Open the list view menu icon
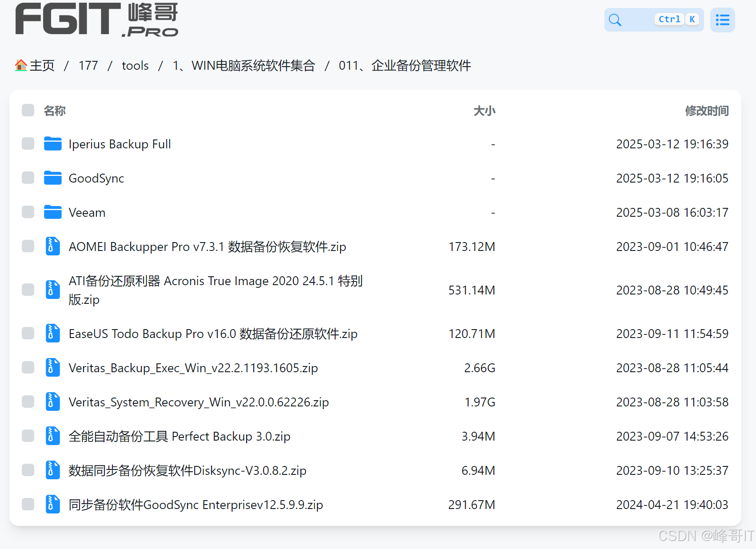This screenshot has height=549, width=756. click(x=723, y=20)
